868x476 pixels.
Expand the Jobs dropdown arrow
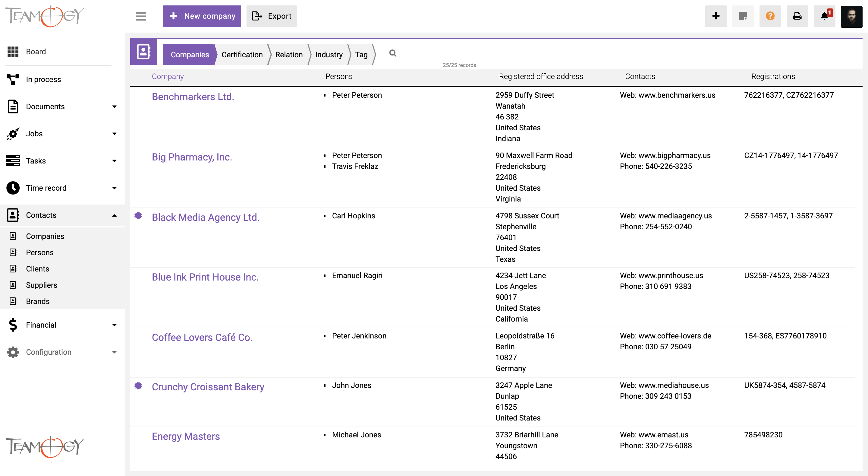point(114,134)
